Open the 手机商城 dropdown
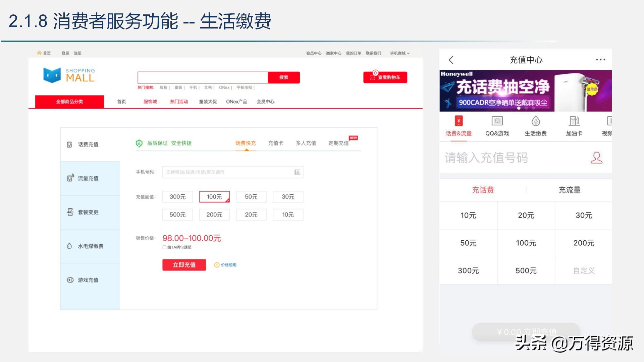The height and width of the screenshot is (362, 644). click(x=399, y=53)
